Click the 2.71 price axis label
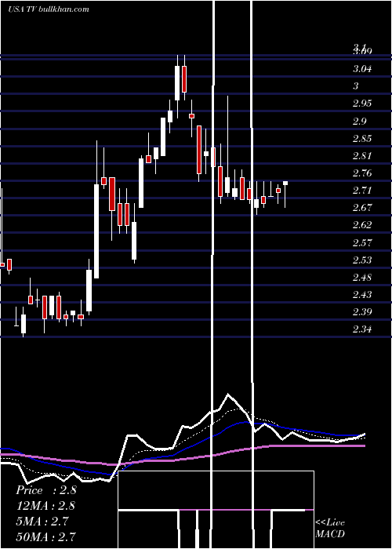This screenshot has width=392, height=549. [362, 191]
